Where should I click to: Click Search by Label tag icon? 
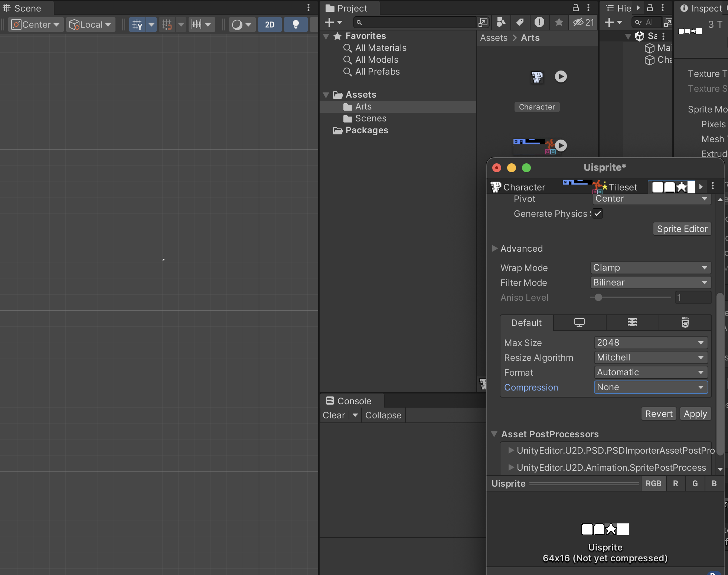(x=520, y=22)
